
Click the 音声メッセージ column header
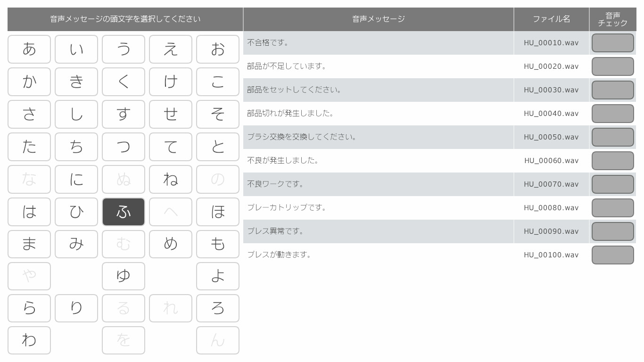[379, 19]
